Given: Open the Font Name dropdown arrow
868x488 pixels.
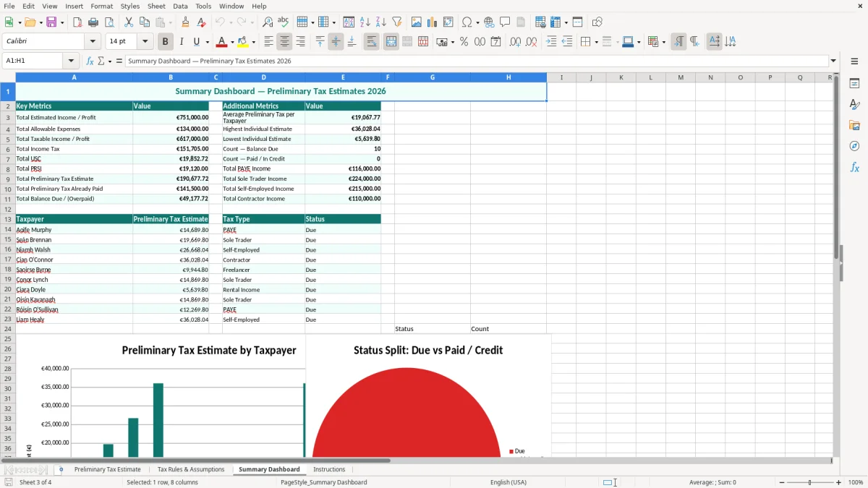Looking at the screenshot, I should click(x=93, y=42).
